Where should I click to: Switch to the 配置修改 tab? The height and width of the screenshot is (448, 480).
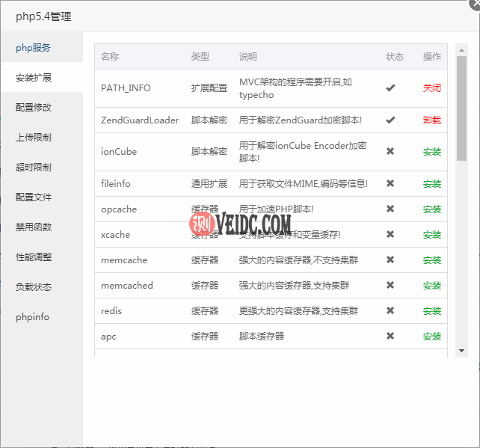click(34, 108)
